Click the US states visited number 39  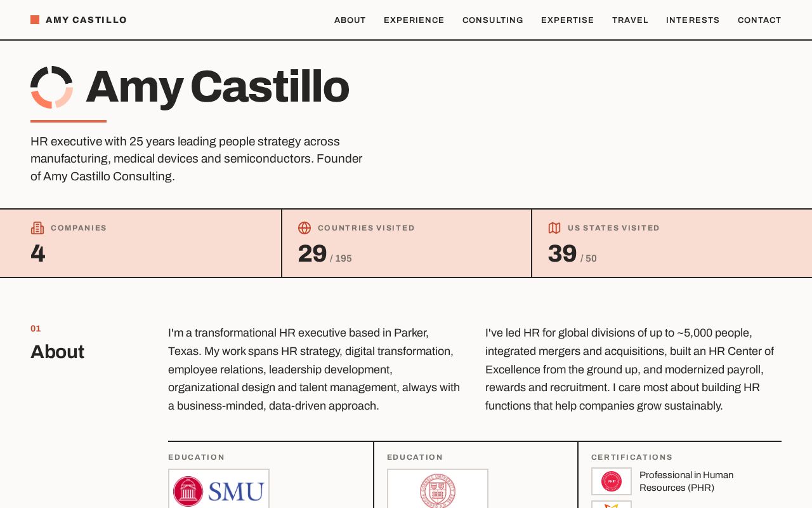point(562,254)
